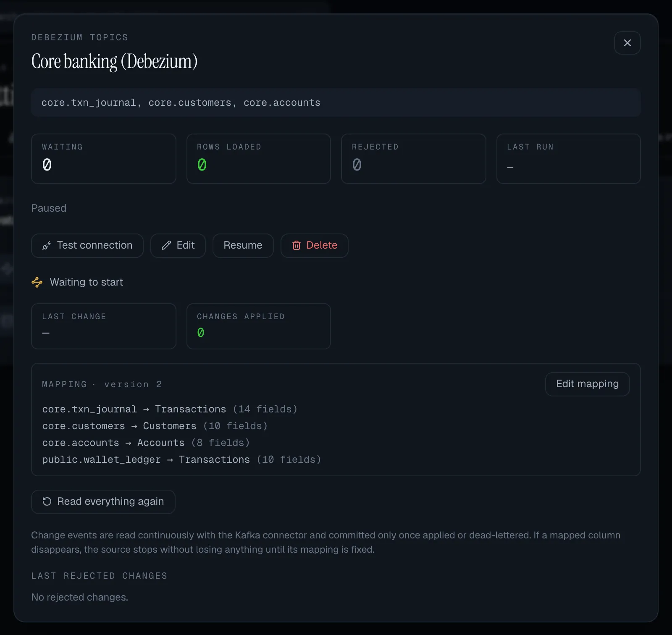Click the Kafka connector description paragraph
Viewport: 672px width, 635px height.
tap(326, 542)
